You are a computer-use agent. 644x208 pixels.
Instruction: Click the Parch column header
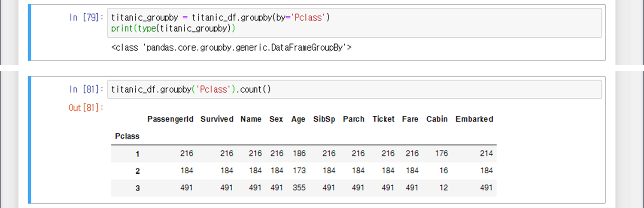(353, 119)
